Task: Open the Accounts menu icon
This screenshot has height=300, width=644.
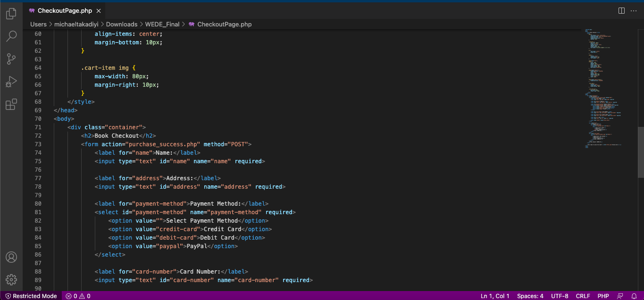Action: 11,257
